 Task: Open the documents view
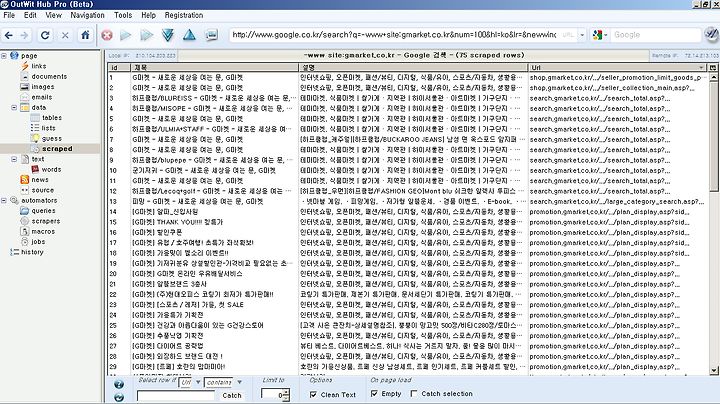49,76
